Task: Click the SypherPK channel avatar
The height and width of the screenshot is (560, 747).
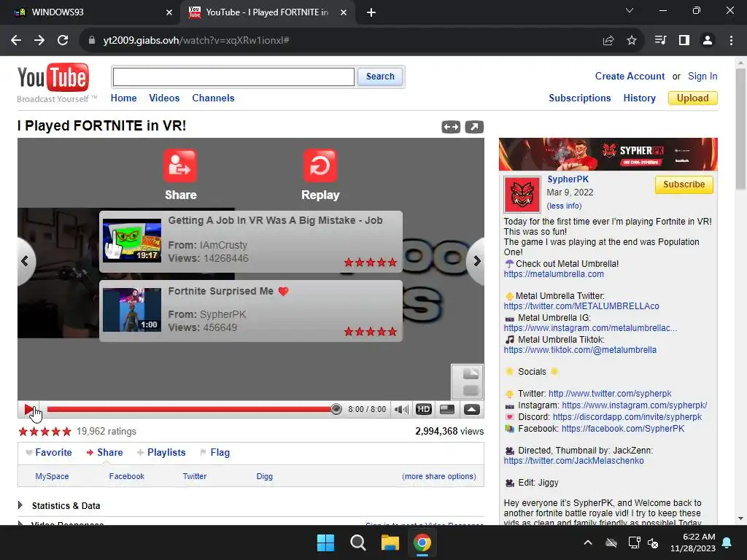Action: pyautogui.click(x=522, y=194)
